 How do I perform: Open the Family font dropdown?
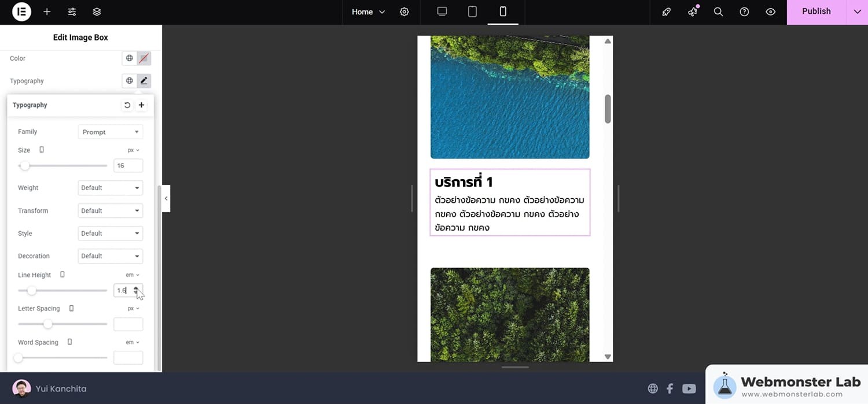pyautogui.click(x=110, y=132)
